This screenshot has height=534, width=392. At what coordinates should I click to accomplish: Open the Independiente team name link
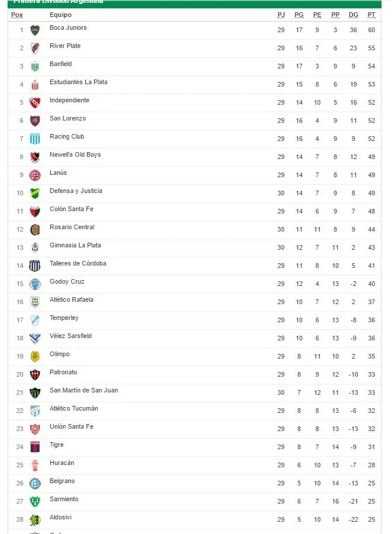tap(70, 100)
